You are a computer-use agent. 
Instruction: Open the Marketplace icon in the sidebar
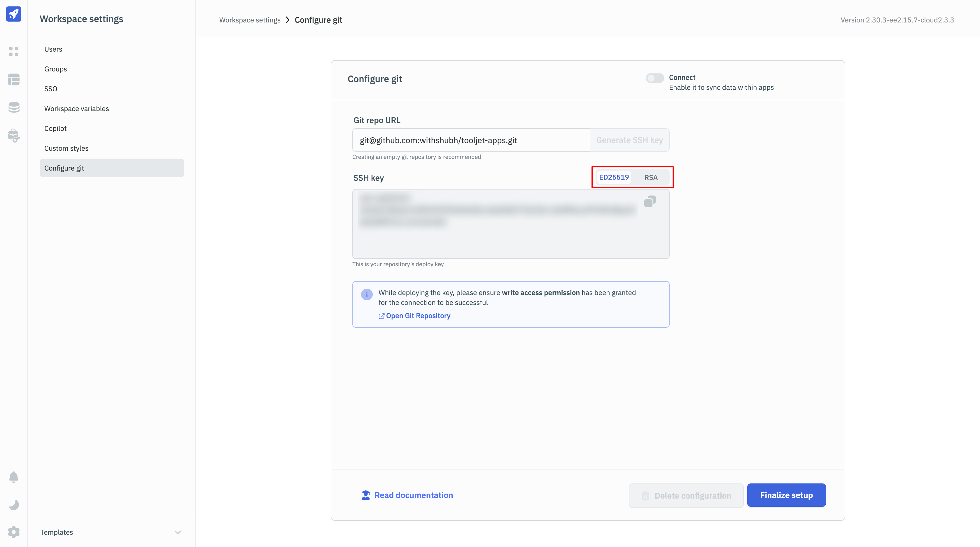[x=14, y=135]
